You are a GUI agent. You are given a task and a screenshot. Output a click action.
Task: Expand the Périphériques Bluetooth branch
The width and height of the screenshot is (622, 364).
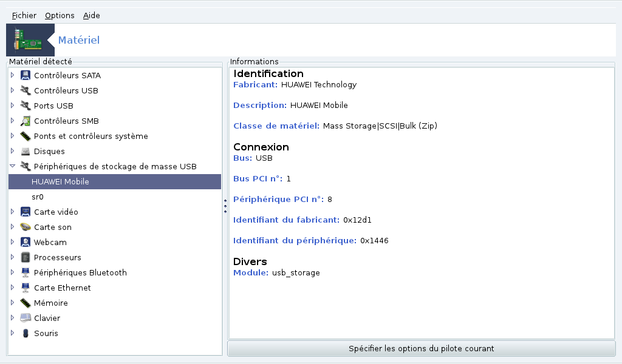(12, 272)
